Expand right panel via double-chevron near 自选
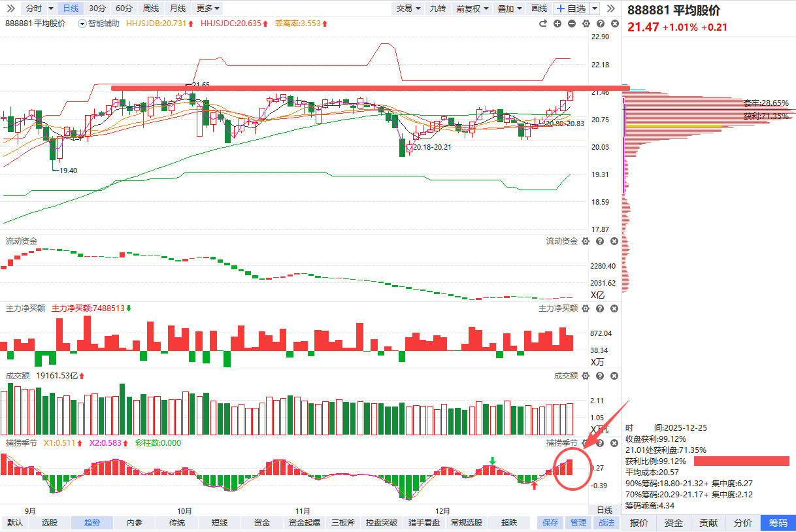 pyautogui.click(x=611, y=8)
